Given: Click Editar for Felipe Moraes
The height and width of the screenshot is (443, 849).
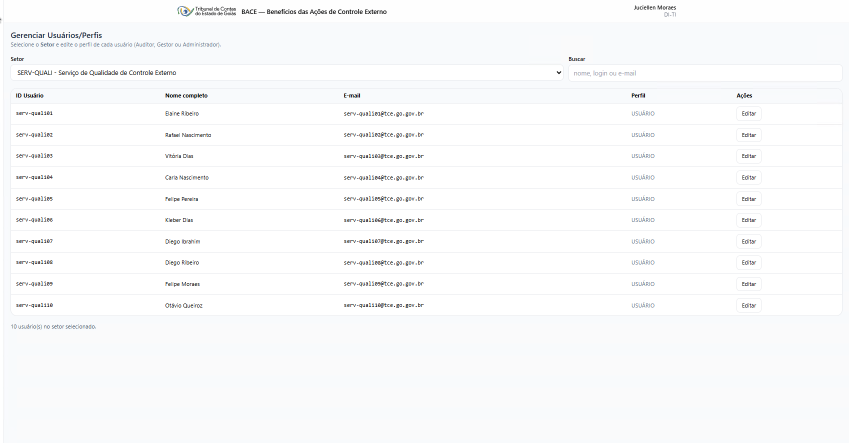Looking at the screenshot, I should click(x=748, y=284).
